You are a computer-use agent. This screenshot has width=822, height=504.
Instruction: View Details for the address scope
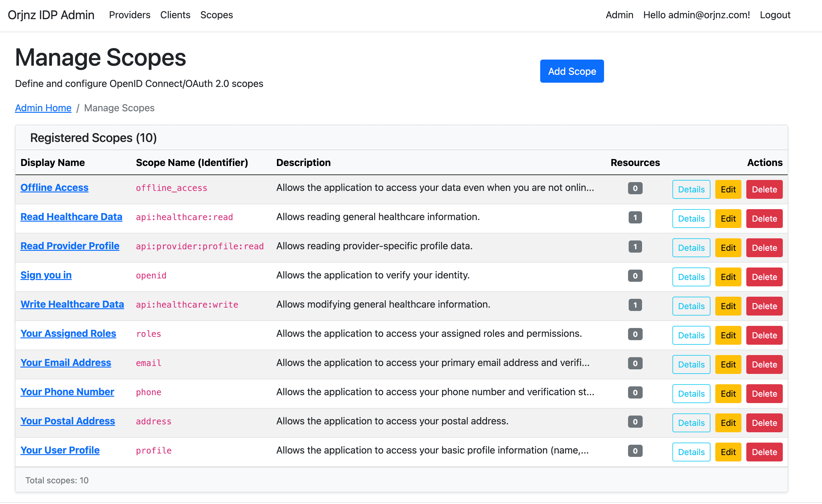pos(691,423)
